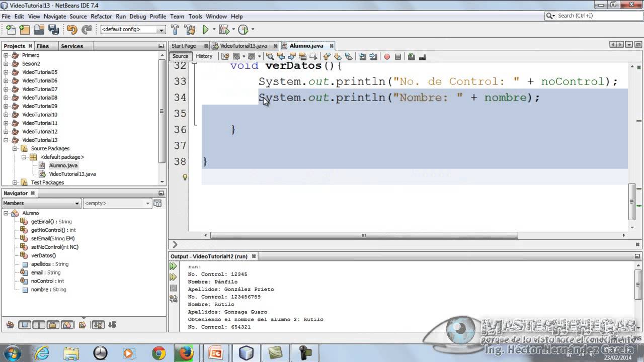
Task: Collapse the VideoTutorial13 project node
Action: 6,140
